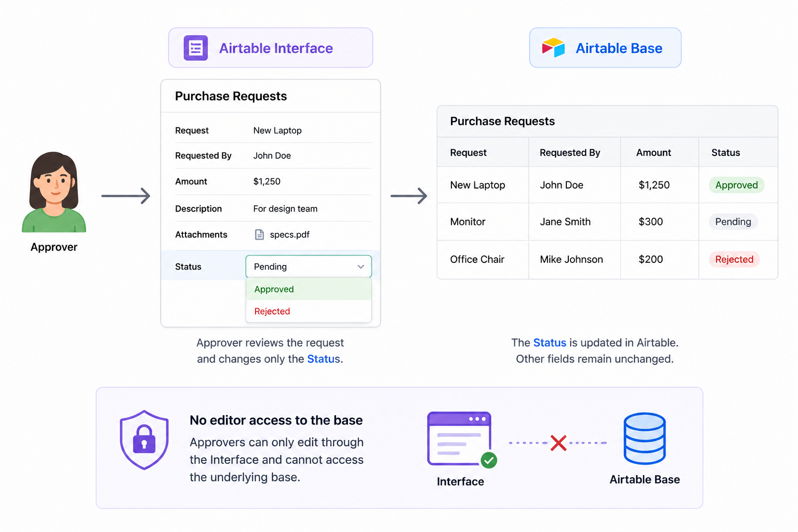Click the Purchase Requests title in the Interface card

click(x=231, y=96)
